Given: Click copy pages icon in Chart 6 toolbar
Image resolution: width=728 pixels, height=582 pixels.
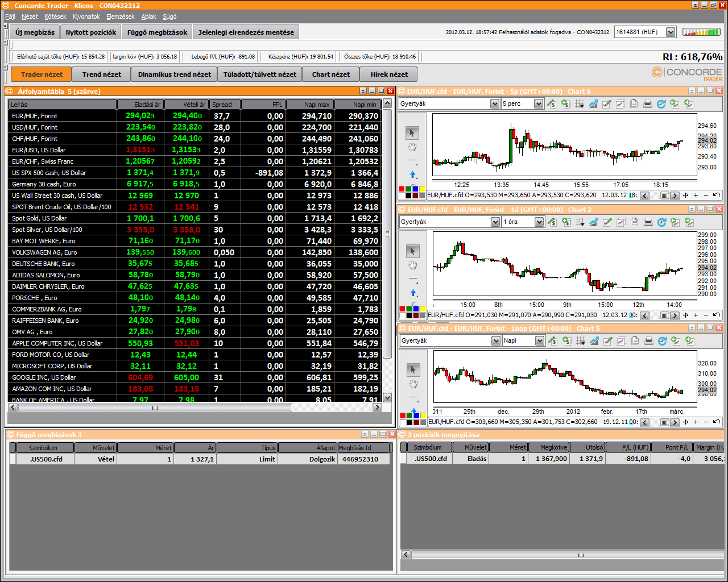Looking at the screenshot, I should pyautogui.click(x=634, y=103).
